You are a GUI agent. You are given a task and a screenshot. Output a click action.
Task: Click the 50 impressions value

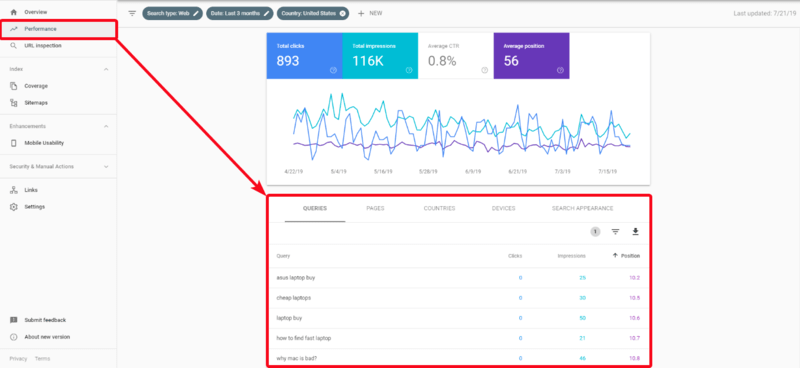tap(582, 318)
